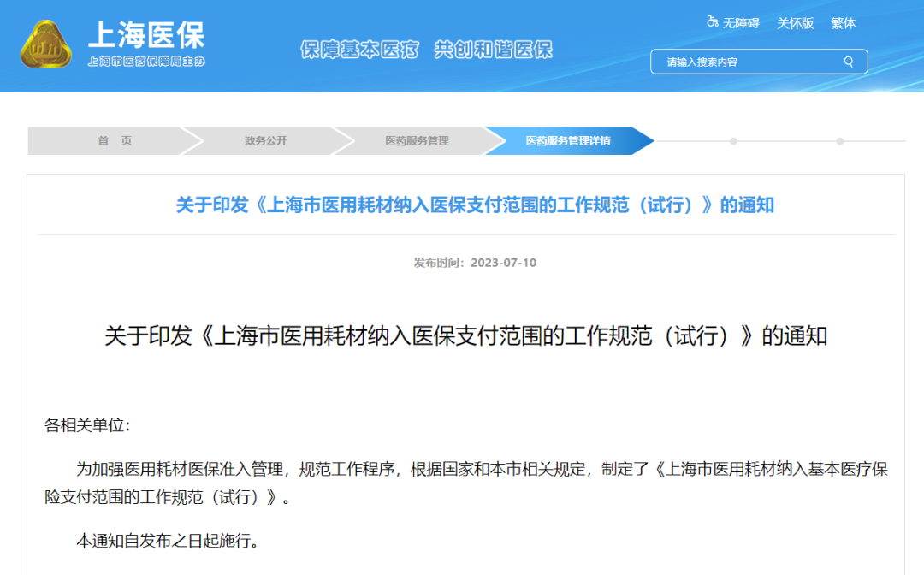Open 政务公开 breadcrumb step
The height and width of the screenshot is (575, 924).
pos(265,141)
